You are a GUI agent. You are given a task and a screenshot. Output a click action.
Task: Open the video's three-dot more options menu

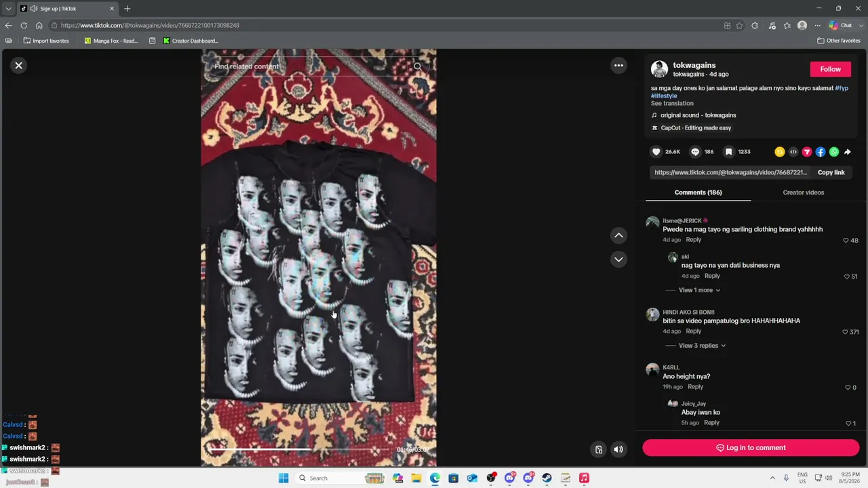pyautogui.click(x=618, y=66)
